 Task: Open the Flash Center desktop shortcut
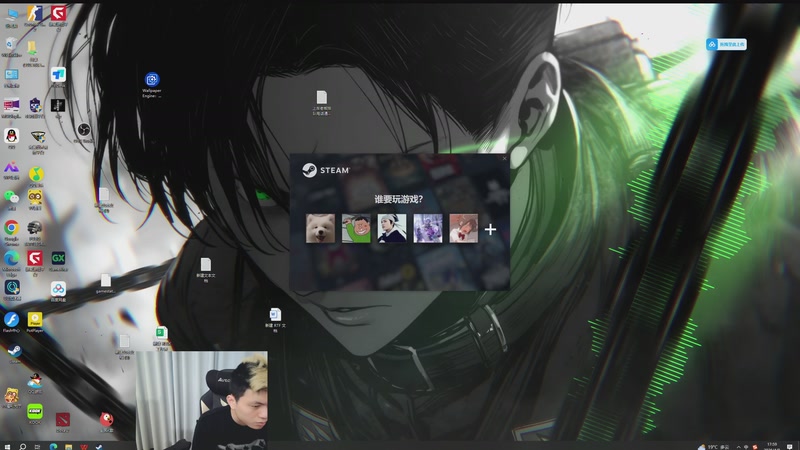pos(11,322)
